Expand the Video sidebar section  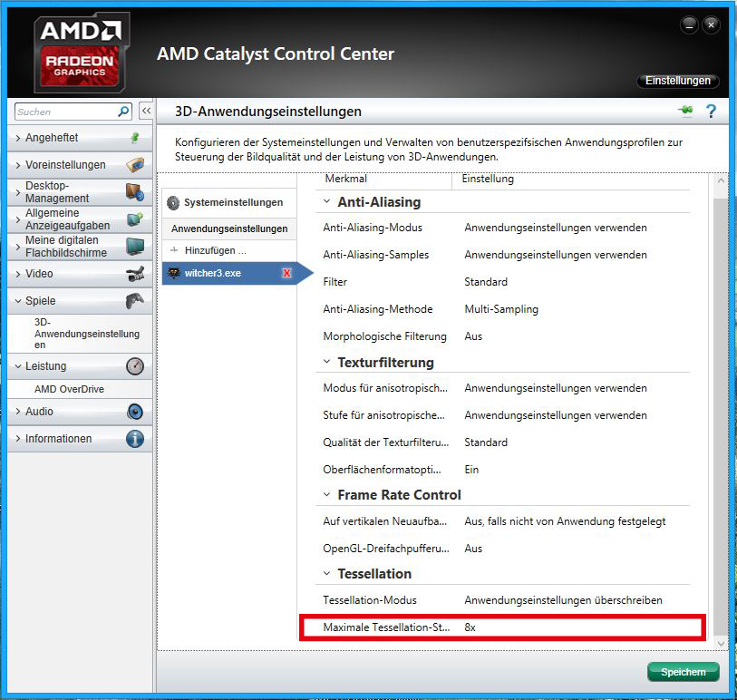tap(18, 274)
